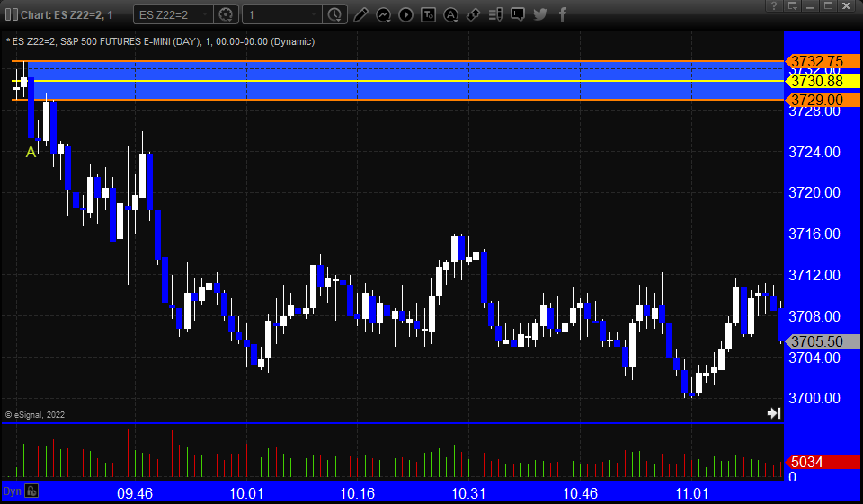Share the chart via Twitter icon
863x504 pixels.
tap(540, 14)
